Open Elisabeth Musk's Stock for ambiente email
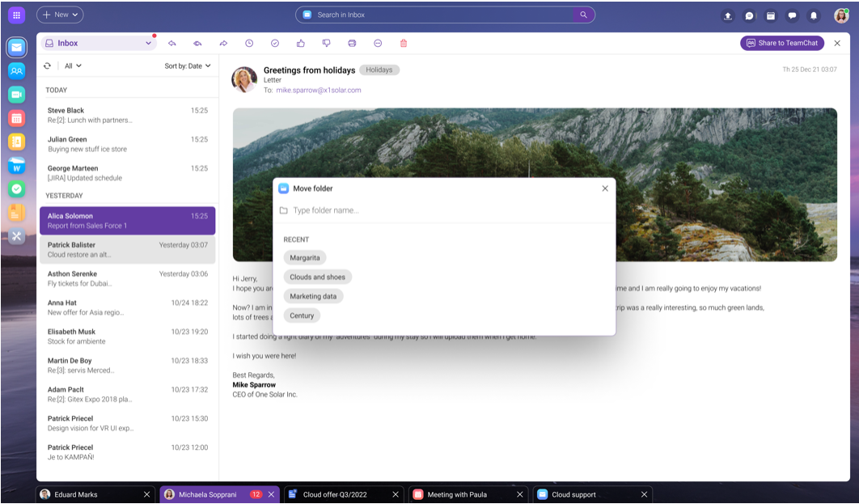The width and height of the screenshot is (859, 504). pos(128,337)
